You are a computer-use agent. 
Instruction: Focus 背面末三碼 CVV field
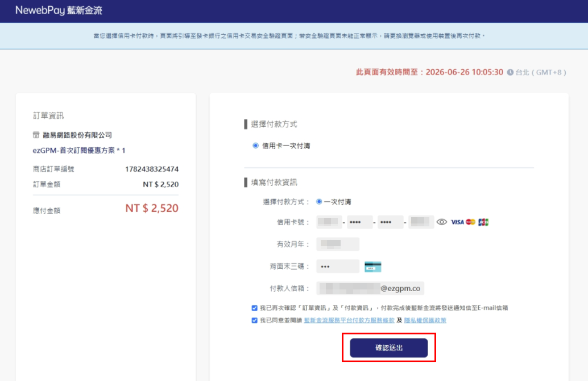click(337, 266)
